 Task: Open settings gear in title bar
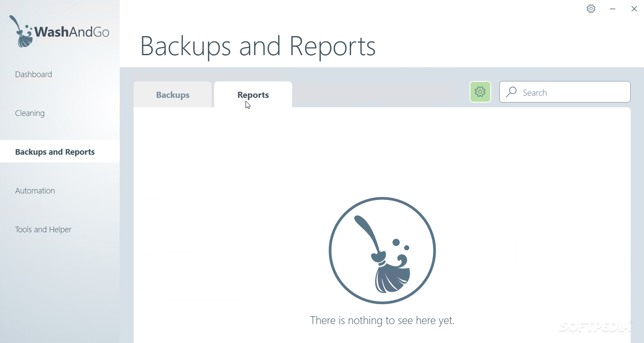click(x=591, y=9)
